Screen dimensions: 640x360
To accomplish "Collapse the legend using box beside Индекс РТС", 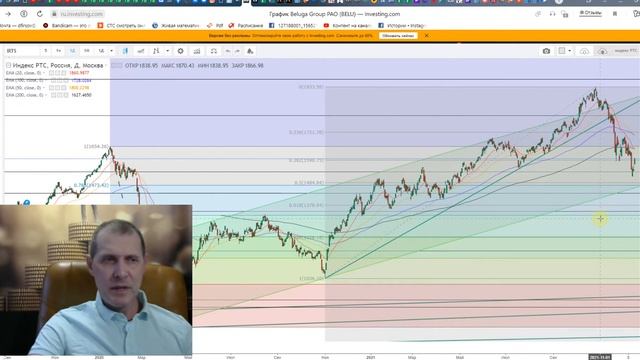I will [x=8, y=65].
